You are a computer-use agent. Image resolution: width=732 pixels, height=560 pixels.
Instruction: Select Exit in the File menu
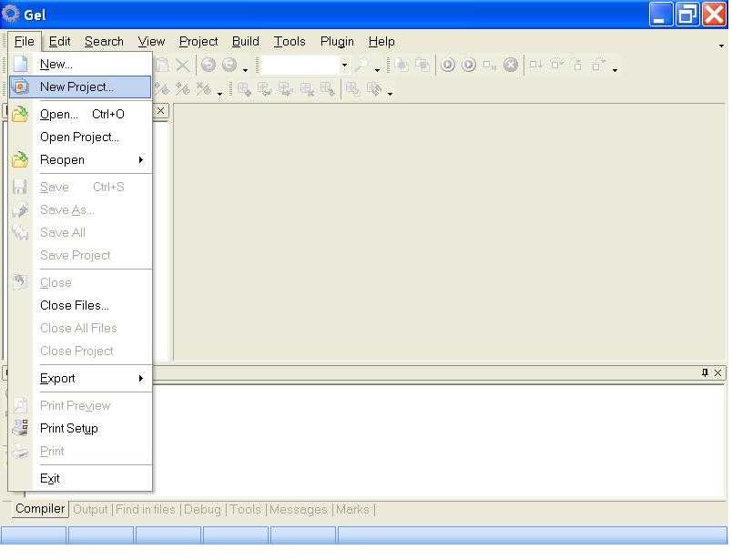(x=50, y=479)
